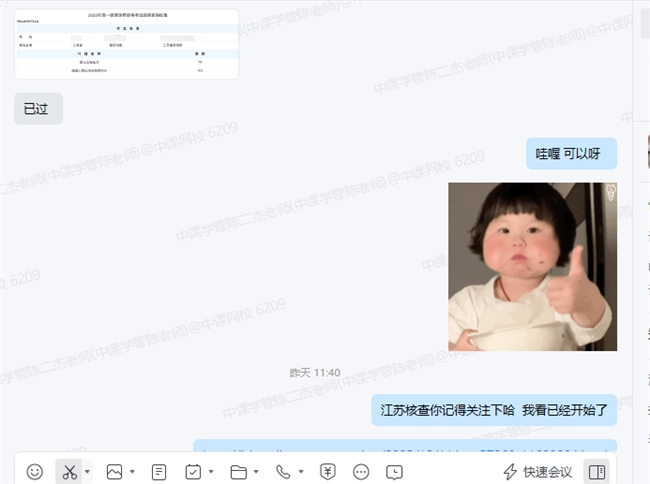
Task: Click the schedule task checkbox icon
Action: pyautogui.click(x=194, y=471)
